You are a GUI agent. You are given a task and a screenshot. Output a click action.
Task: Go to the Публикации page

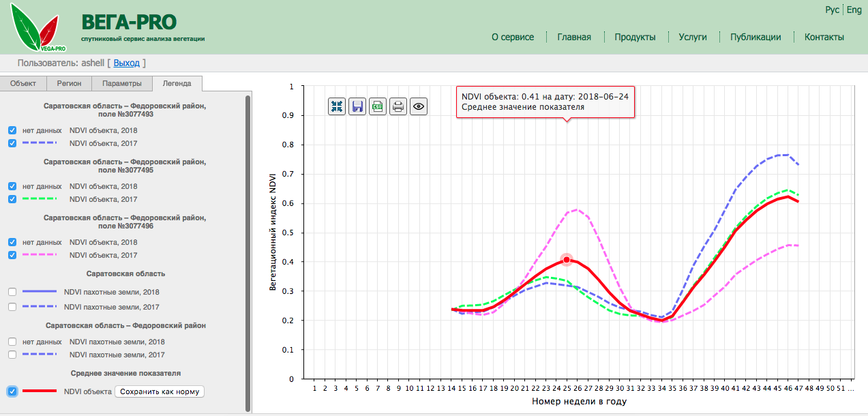755,37
